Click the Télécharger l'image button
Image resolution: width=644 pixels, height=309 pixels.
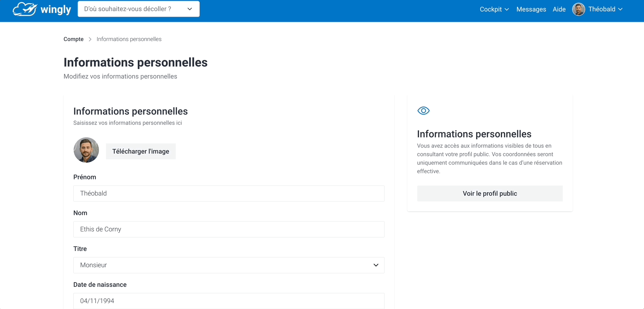tap(141, 152)
